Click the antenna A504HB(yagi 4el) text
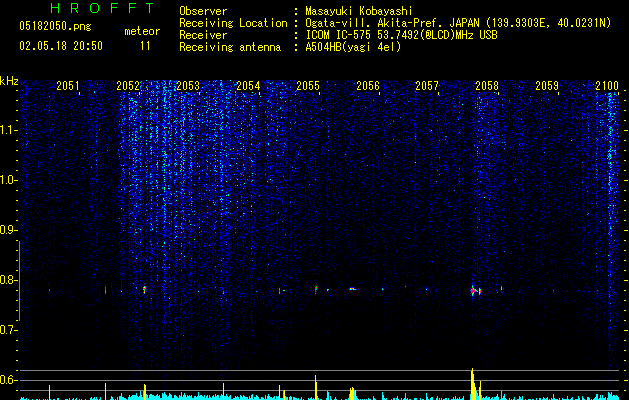 point(353,47)
